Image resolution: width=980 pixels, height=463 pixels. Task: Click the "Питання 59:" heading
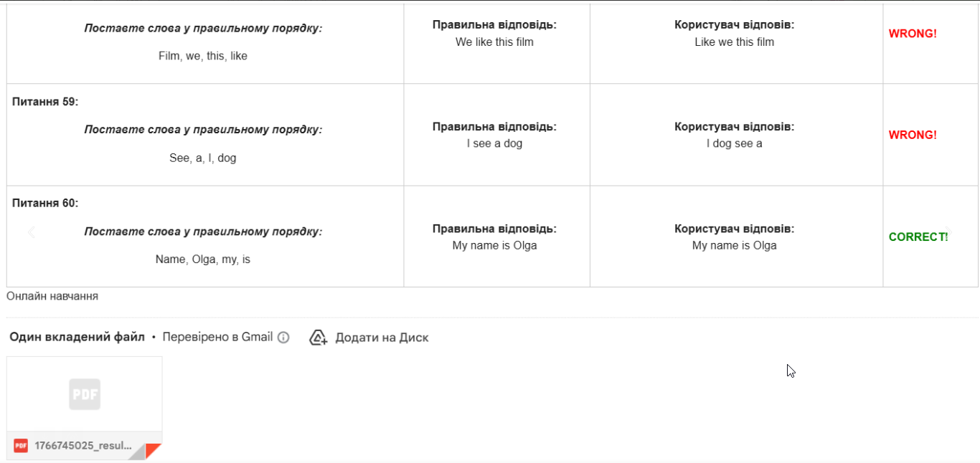(x=45, y=102)
